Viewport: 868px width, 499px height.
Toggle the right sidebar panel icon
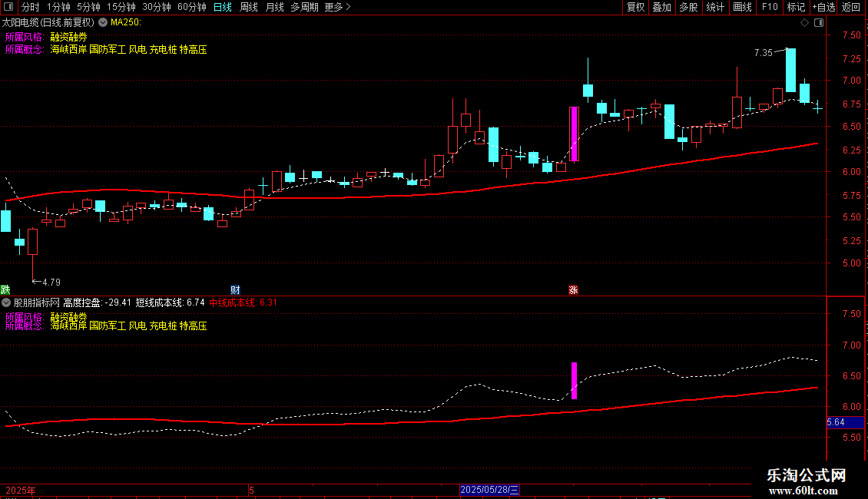819,23
